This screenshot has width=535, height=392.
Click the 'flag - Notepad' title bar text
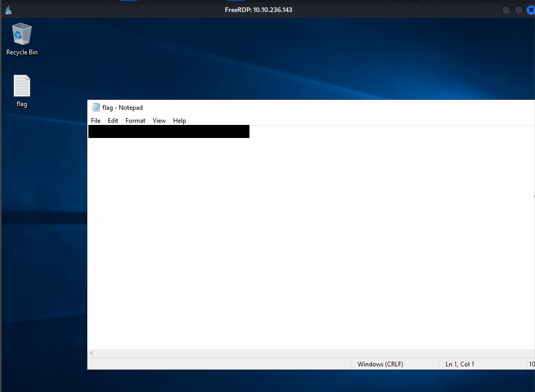click(x=122, y=108)
